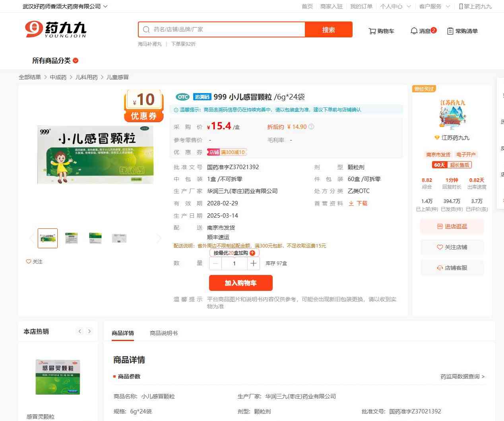504x421 pixels.
Task: Open the 常购清单 frequent purchase list
Action: click(x=462, y=31)
